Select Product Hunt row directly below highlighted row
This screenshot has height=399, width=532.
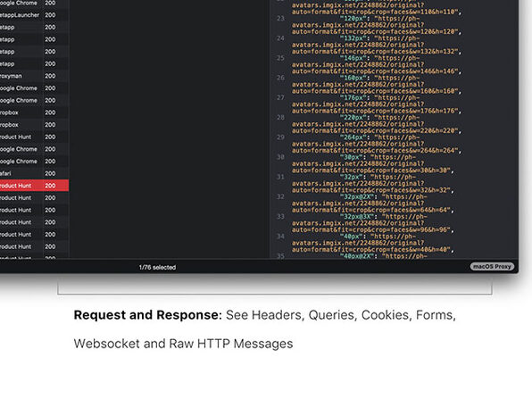click(x=34, y=198)
